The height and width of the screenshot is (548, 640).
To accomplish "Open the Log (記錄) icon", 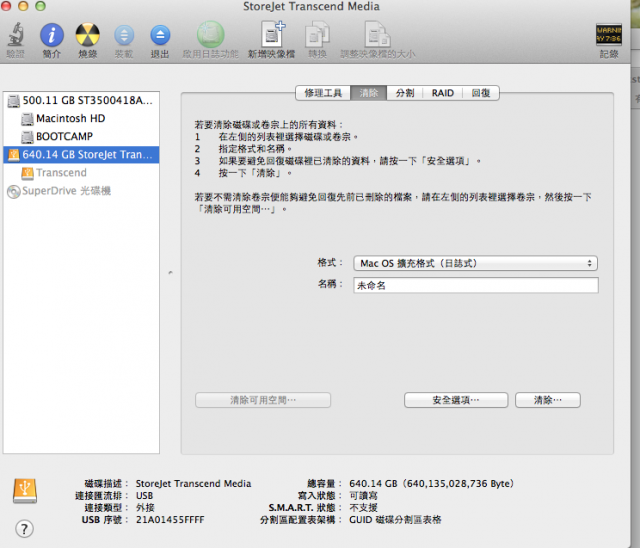I will 609,35.
